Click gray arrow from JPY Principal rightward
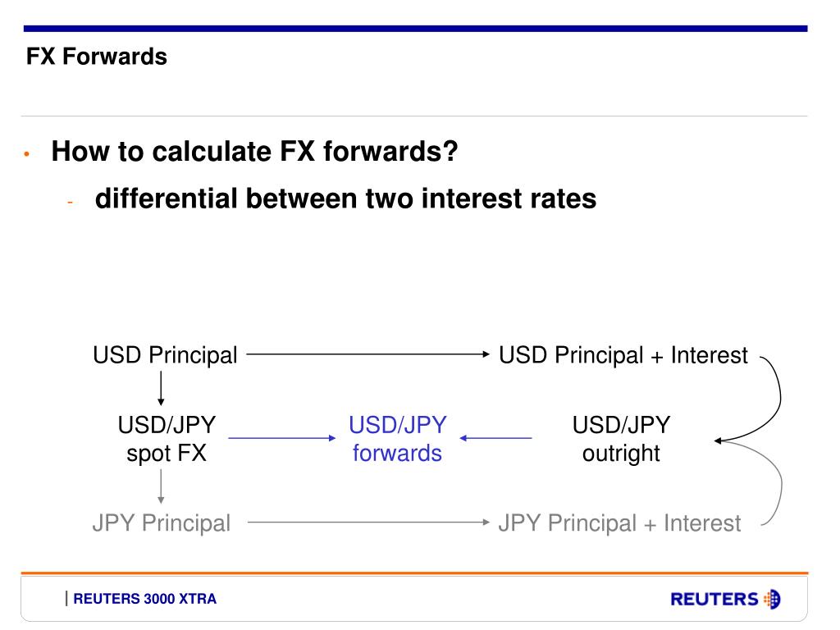This screenshot has width=840, height=630. [368, 523]
